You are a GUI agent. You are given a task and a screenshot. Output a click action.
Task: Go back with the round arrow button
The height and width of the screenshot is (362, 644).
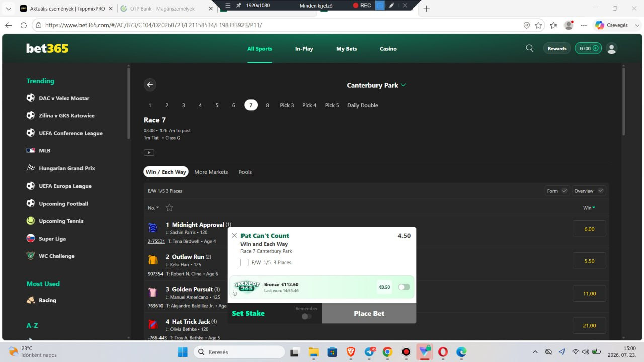coord(149,85)
